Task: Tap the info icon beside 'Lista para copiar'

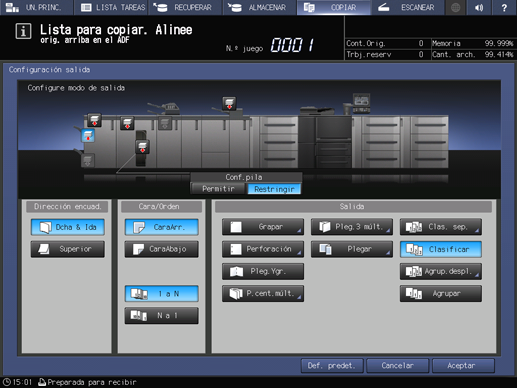Action: (23, 31)
